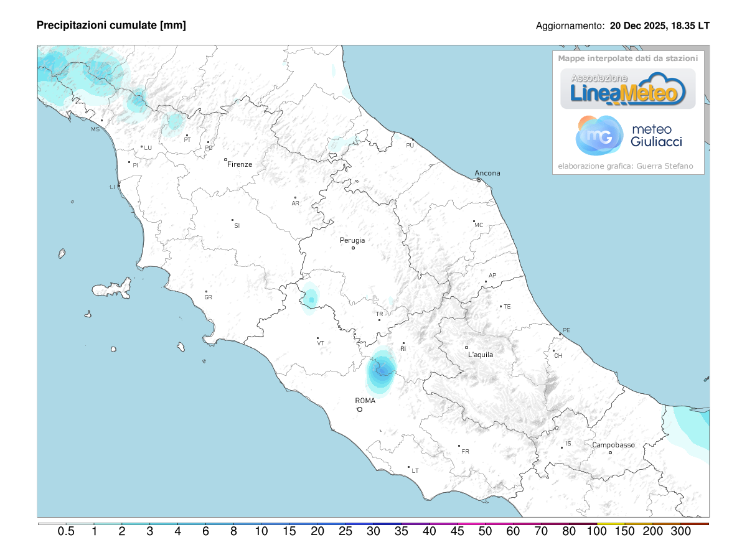
Task: Click the Aggiornamento timestamp text
Action: tap(621, 26)
